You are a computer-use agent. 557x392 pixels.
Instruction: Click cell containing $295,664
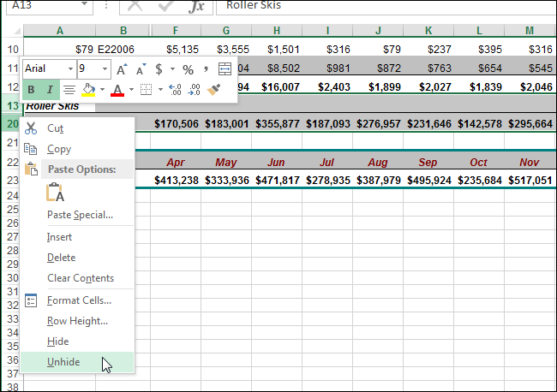(530, 124)
